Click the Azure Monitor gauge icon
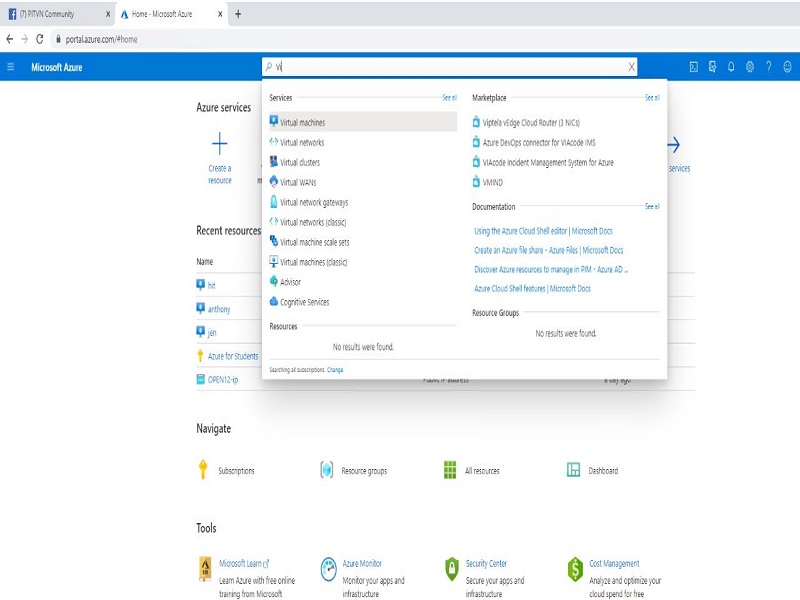Screen dimensions: 800x600 [329, 569]
